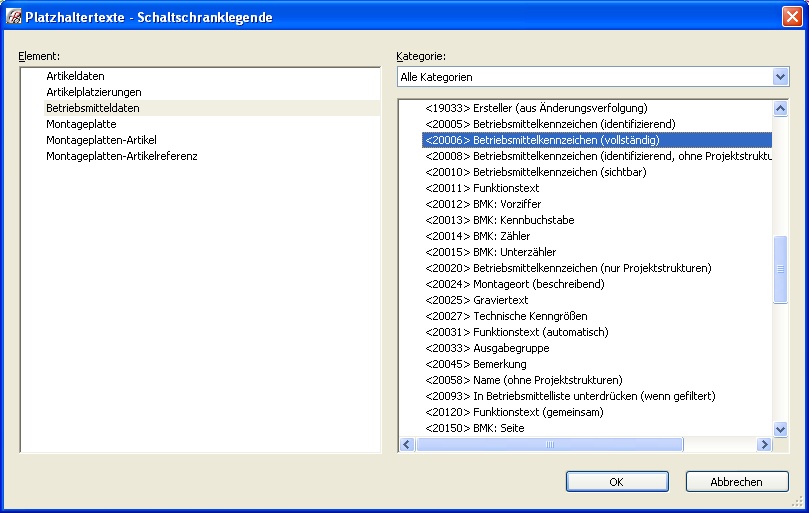Image resolution: width=809 pixels, height=513 pixels.
Task: Open the Kategorie dropdown arrow
Action: [780, 77]
